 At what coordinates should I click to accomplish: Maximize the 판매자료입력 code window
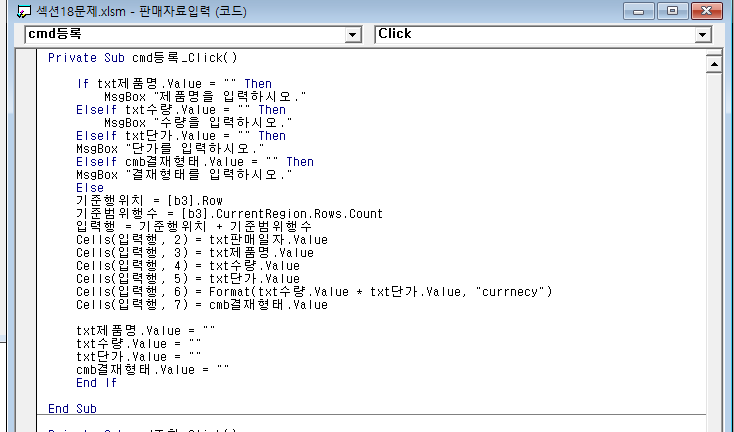pos(671,12)
